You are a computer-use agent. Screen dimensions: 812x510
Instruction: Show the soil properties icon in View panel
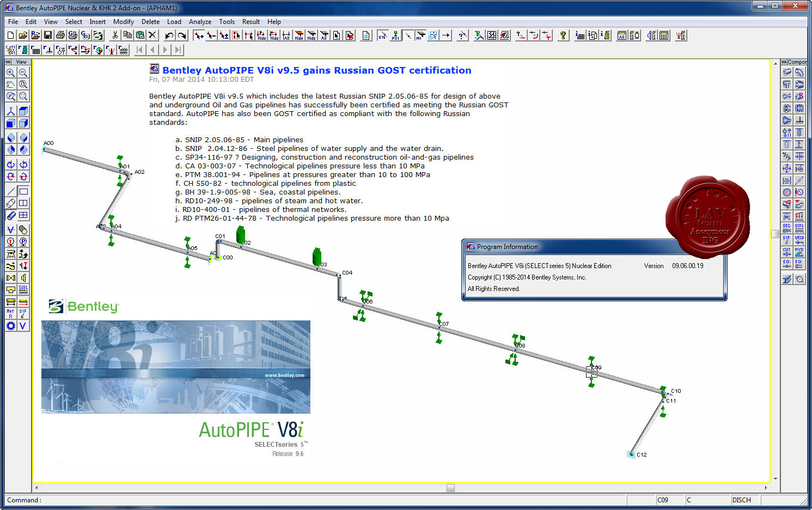23,289
